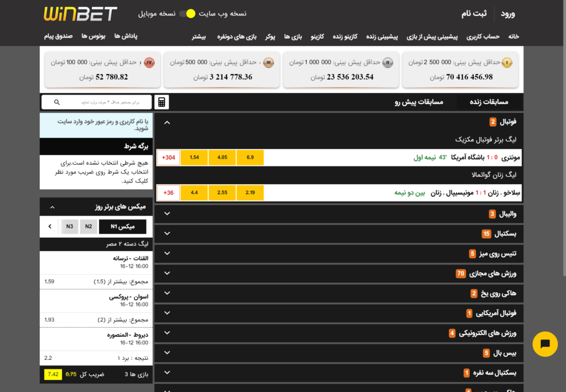The image size is (566, 392).
Task: Pick odds 4.05 for Monterrey match
Action: click(x=222, y=158)
